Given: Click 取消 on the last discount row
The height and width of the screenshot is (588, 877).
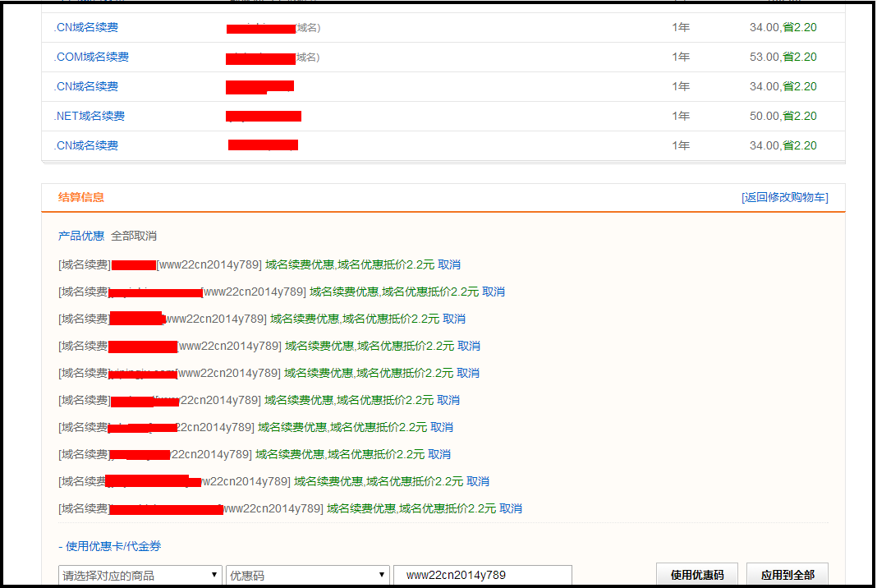Looking at the screenshot, I should pyautogui.click(x=511, y=508).
